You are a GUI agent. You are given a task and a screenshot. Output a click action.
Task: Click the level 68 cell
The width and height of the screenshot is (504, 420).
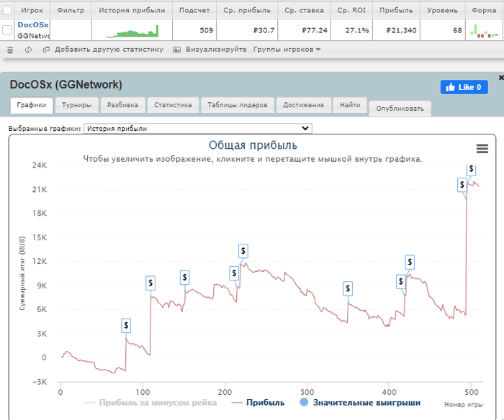tap(442, 30)
